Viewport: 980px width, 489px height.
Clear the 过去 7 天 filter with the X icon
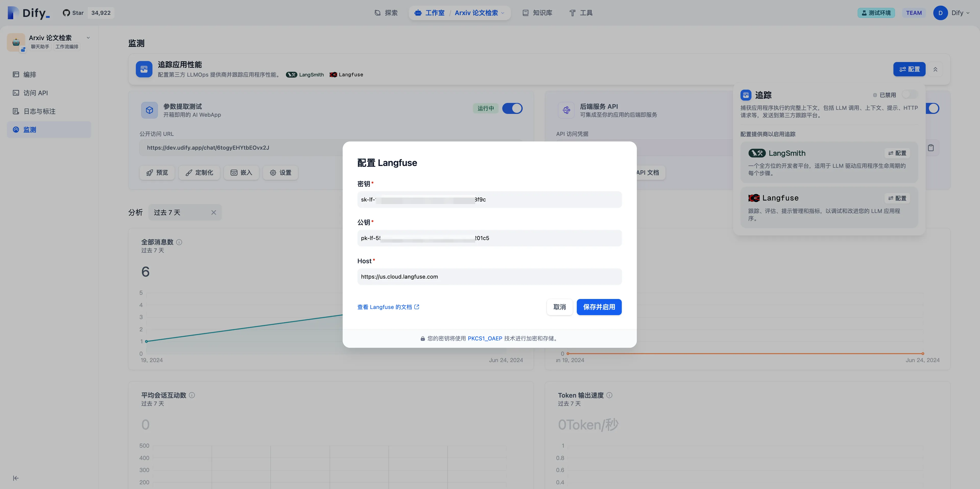(x=213, y=212)
